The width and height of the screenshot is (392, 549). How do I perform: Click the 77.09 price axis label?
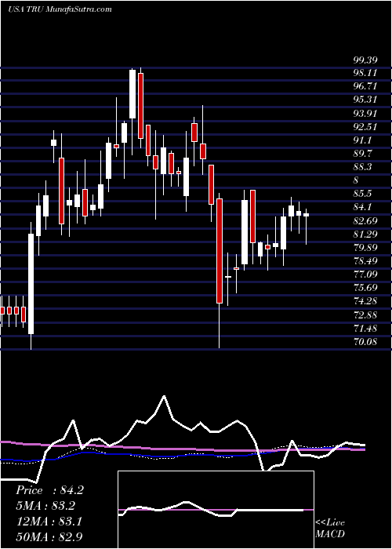[x=365, y=274]
